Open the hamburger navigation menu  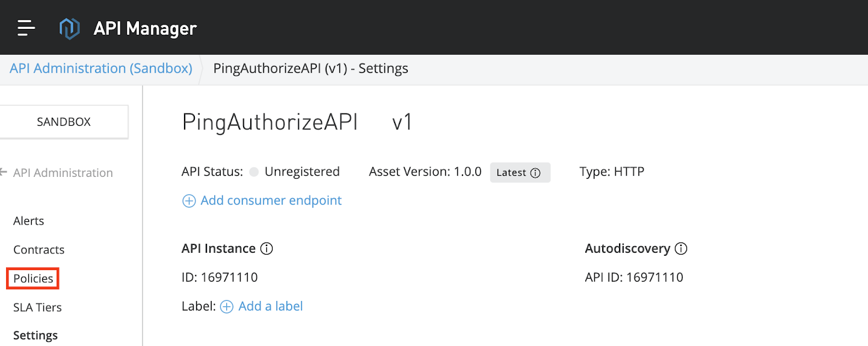pos(26,28)
